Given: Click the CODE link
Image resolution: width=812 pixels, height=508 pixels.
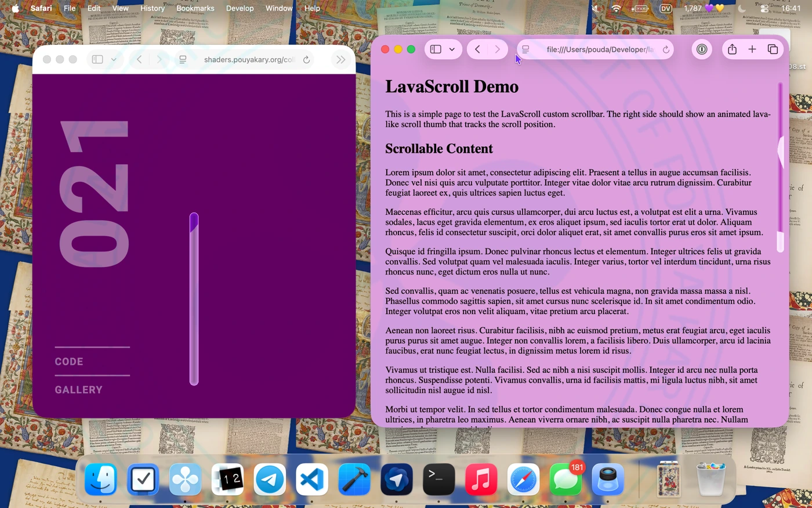Looking at the screenshot, I should point(69,362).
